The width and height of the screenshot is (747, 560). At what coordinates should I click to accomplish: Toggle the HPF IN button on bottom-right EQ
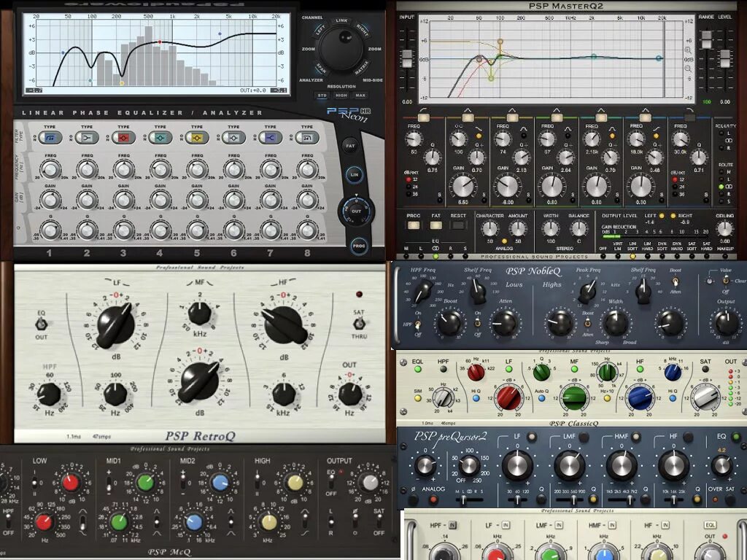click(452, 525)
